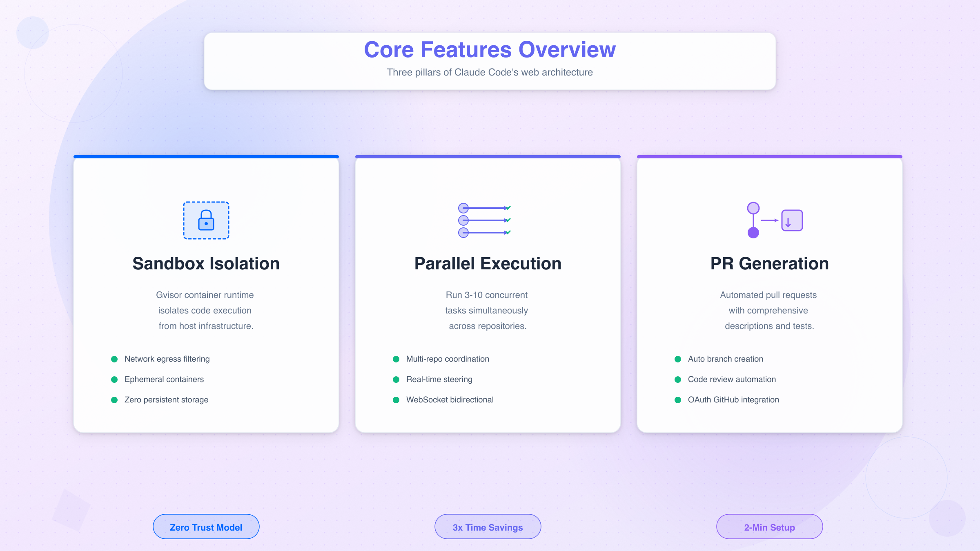Viewport: 980px width, 551px height.
Task: Toggle the bullet beside OAuth GitHub integration
Action: click(678, 400)
